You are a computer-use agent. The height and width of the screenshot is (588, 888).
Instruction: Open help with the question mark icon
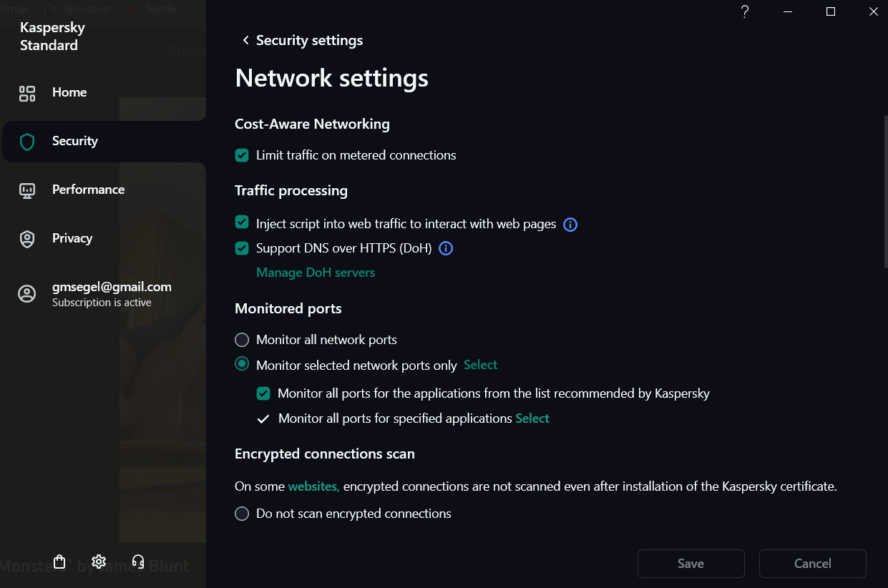click(x=745, y=11)
